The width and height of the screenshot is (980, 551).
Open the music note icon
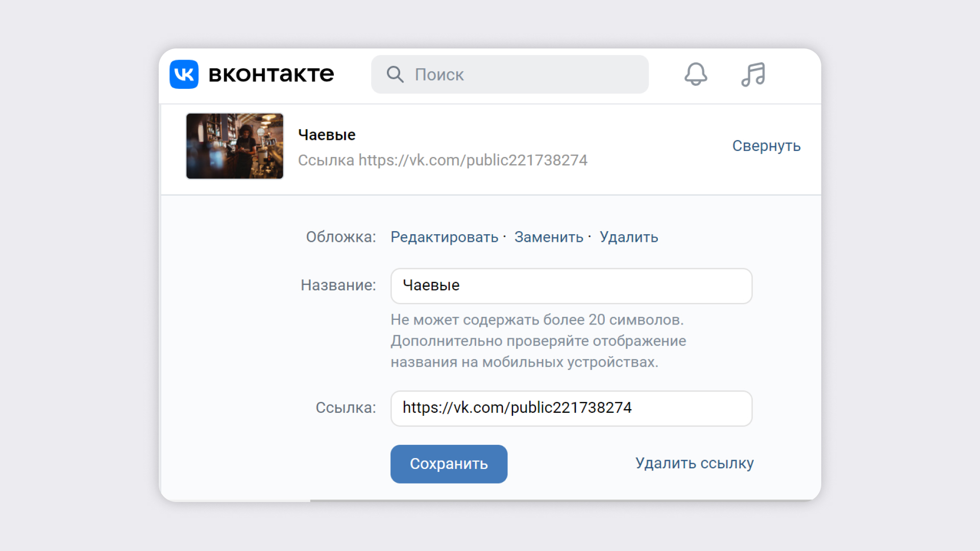click(753, 74)
